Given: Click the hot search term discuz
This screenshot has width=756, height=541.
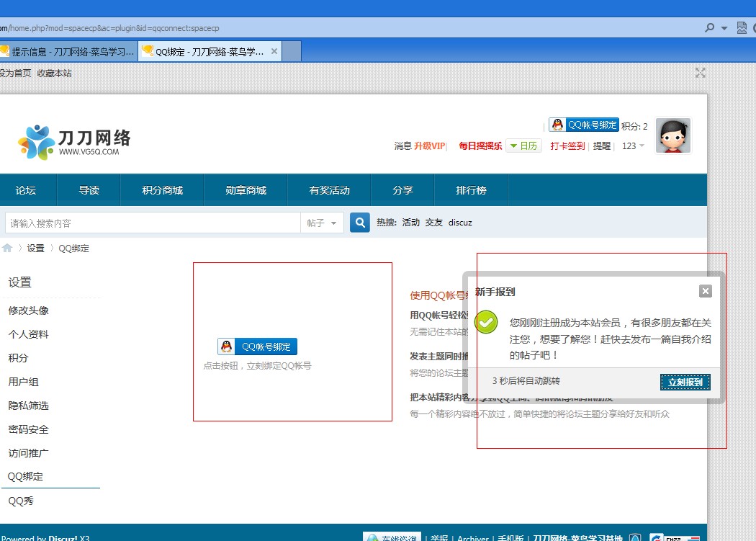Looking at the screenshot, I should (460, 223).
